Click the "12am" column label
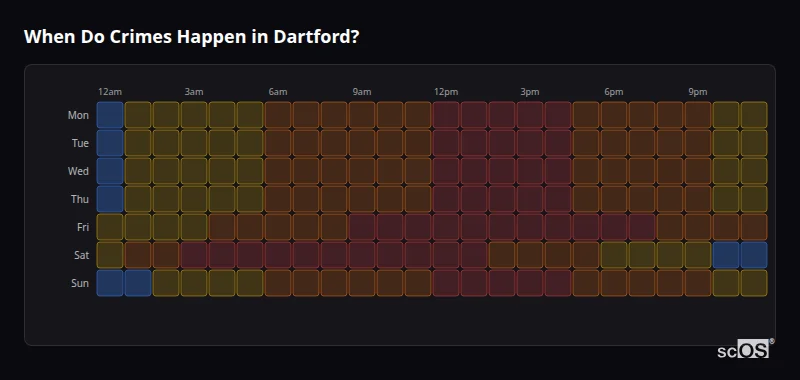800x380 pixels. click(110, 92)
